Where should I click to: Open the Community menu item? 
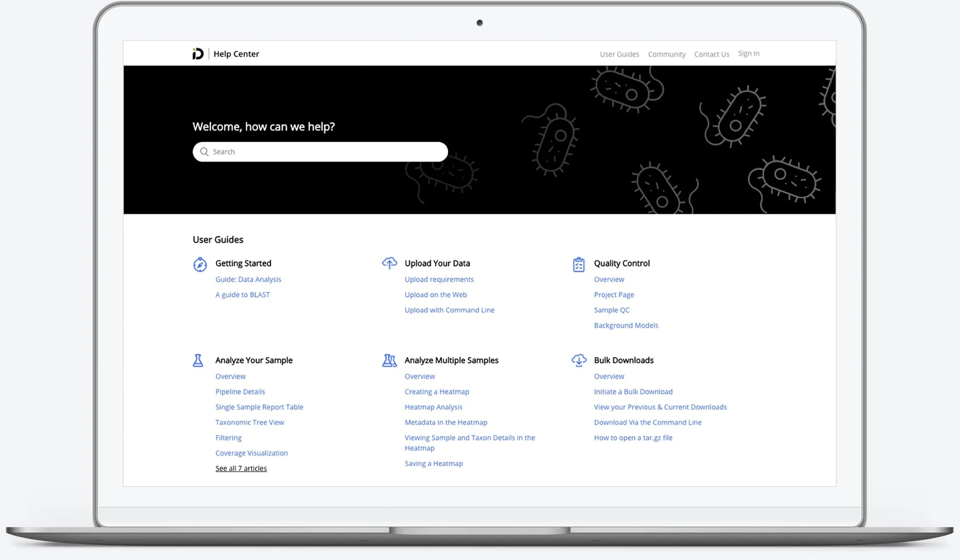point(666,54)
